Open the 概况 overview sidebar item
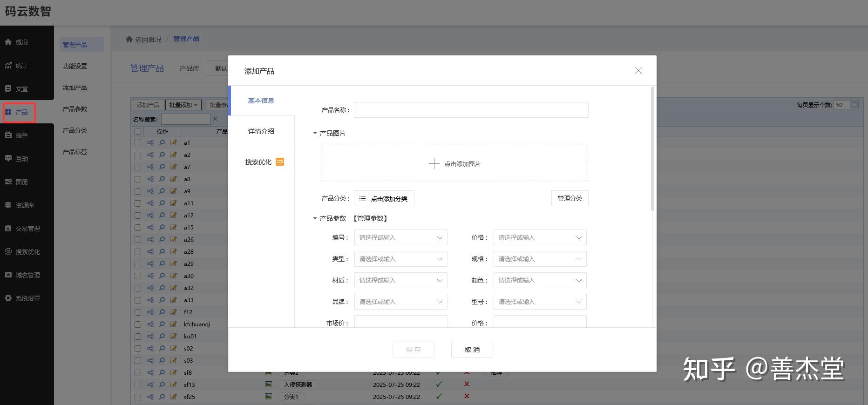 (17, 42)
